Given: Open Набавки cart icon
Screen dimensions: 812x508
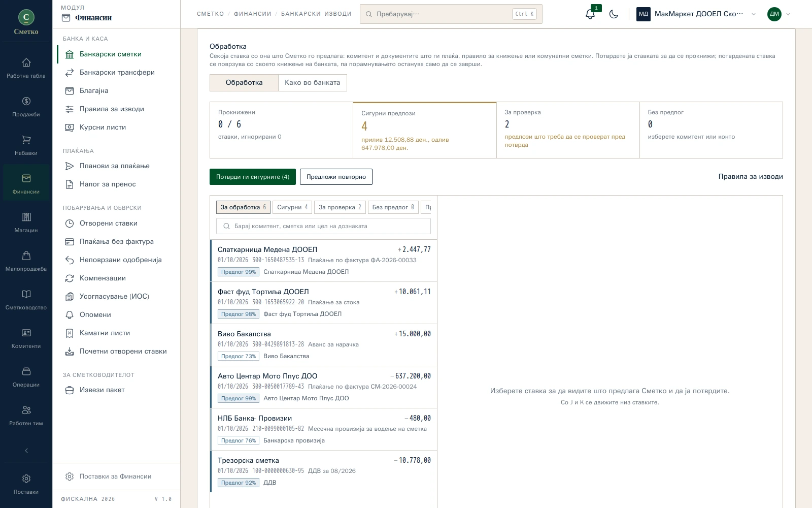Looking at the screenshot, I should pos(26,145).
